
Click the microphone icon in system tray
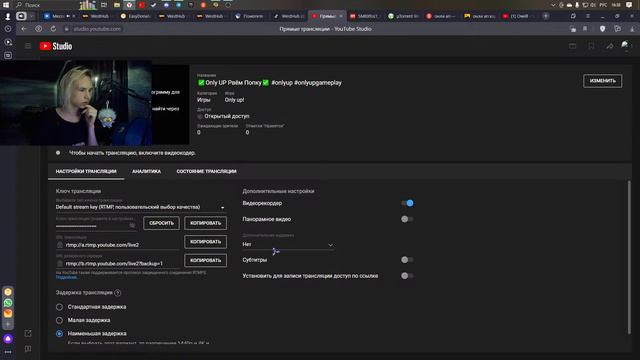577,5
